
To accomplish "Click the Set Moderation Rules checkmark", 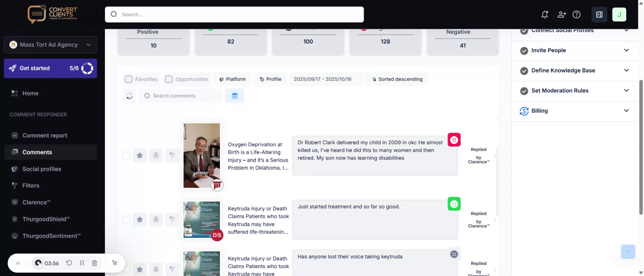I will pyautogui.click(x=524, y=91).
